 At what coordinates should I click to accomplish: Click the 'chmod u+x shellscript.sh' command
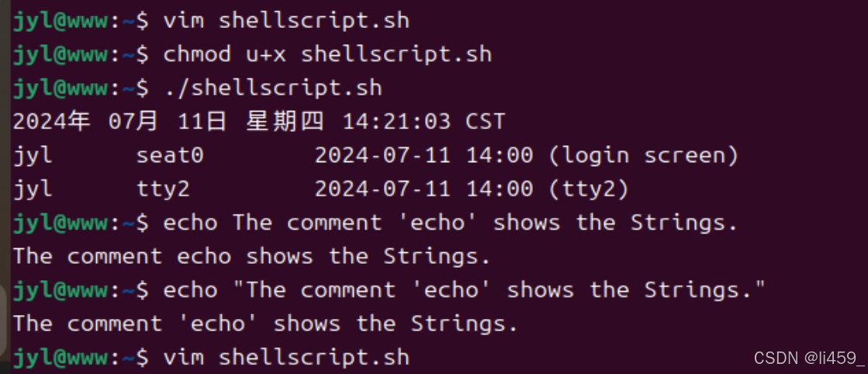click(327, 54)
